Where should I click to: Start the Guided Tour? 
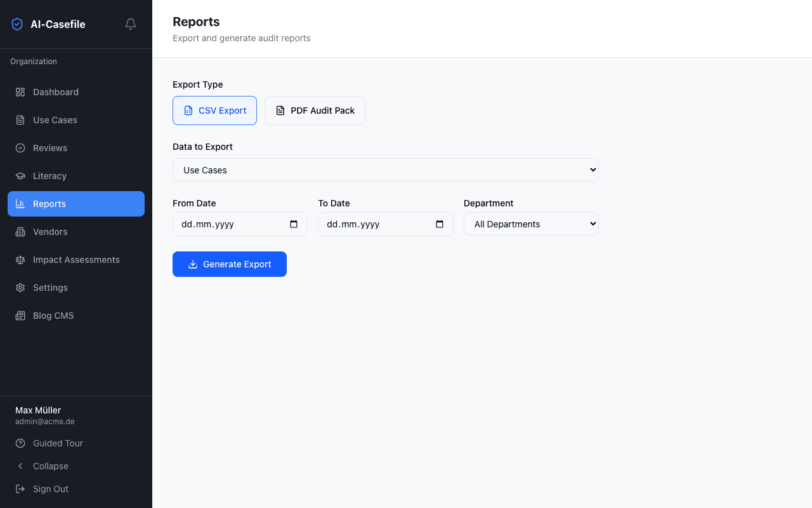coord(58,443)
